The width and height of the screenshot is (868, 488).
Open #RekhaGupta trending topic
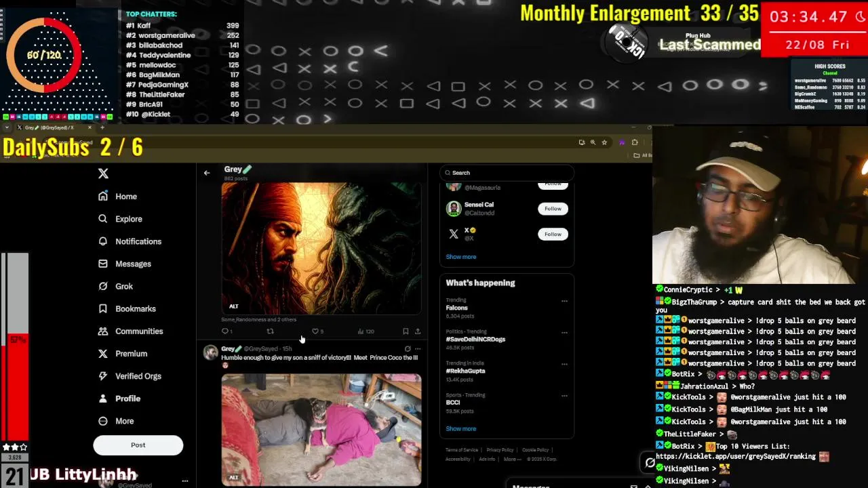pyautogui.click(x=465, y=371)
